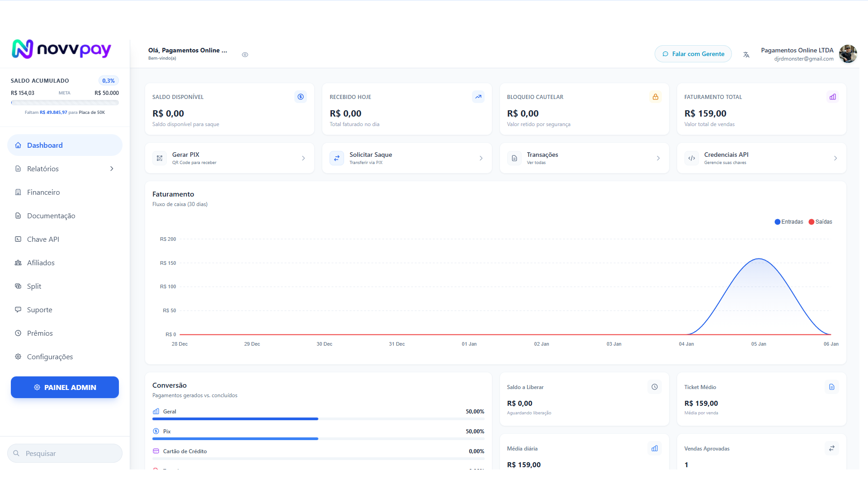
Task: Click the Ticket Médio document icon
Action: [832, 387]
